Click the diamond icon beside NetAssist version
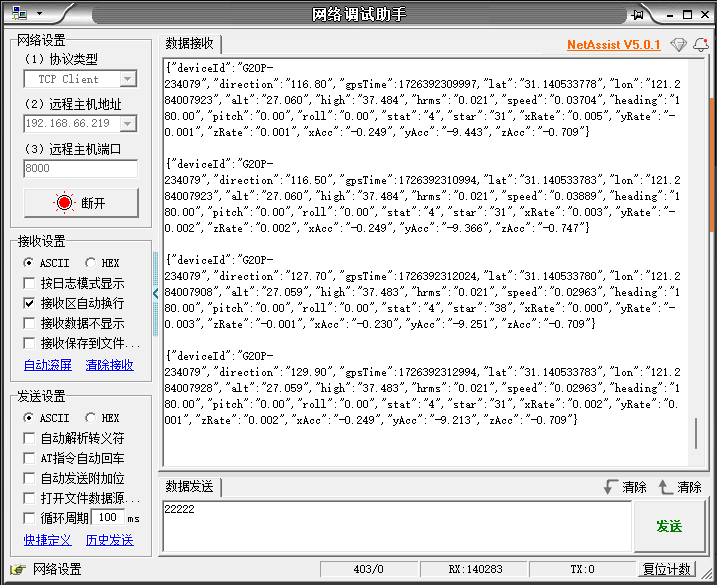717x585 pixels. [679, 45]
